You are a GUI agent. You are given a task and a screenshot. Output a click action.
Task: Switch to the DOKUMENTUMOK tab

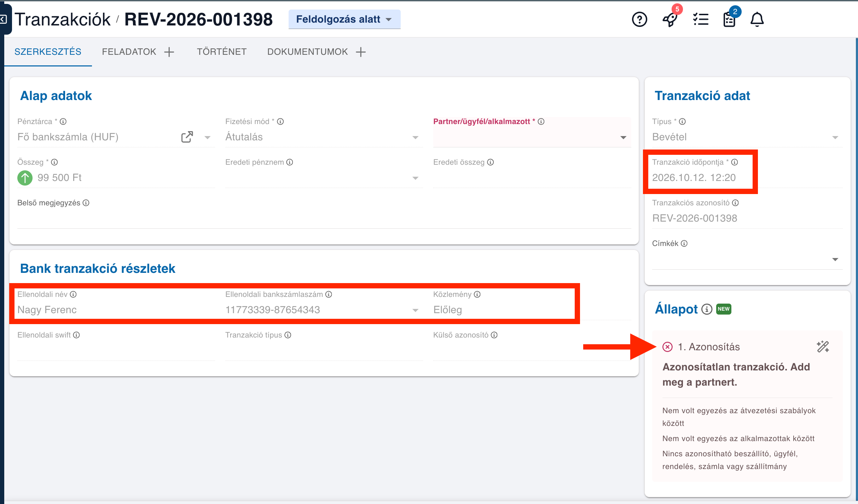point(307,52)
